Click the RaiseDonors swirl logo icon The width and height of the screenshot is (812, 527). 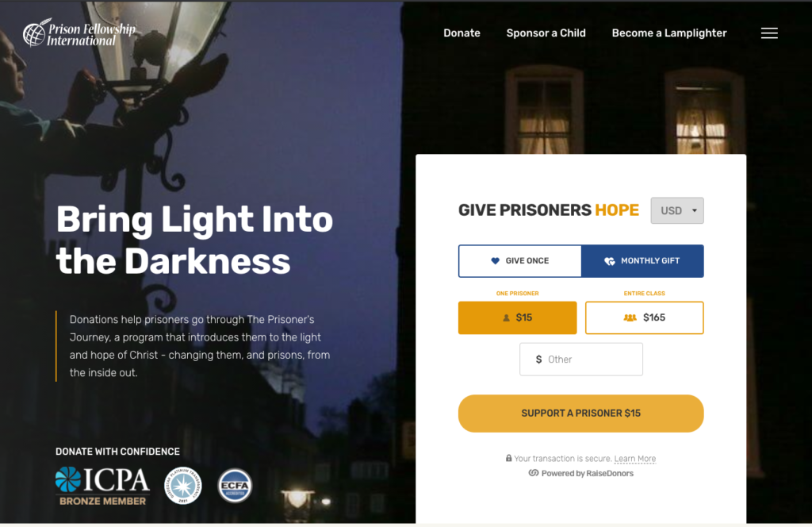tap(534, 473)
